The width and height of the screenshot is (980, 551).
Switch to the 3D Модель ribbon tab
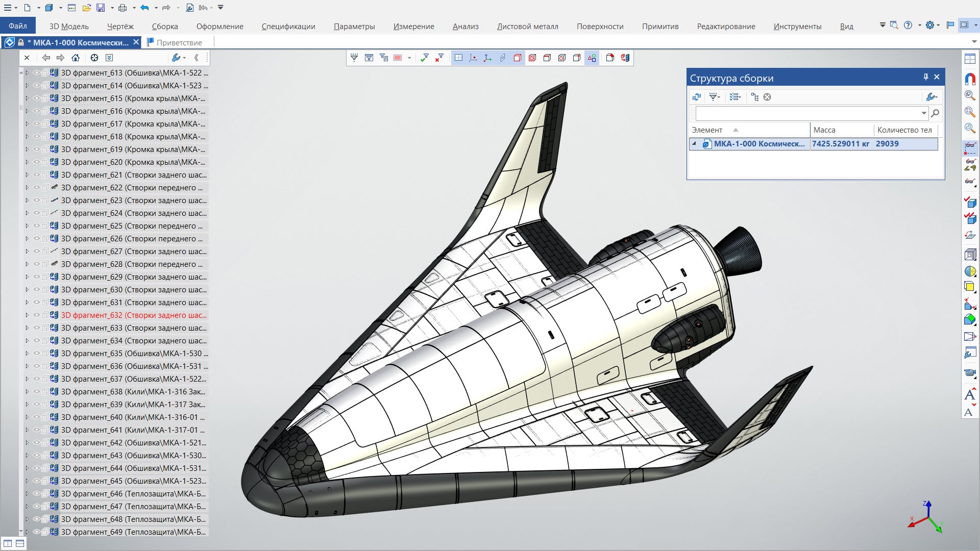[x=69, y=27]
